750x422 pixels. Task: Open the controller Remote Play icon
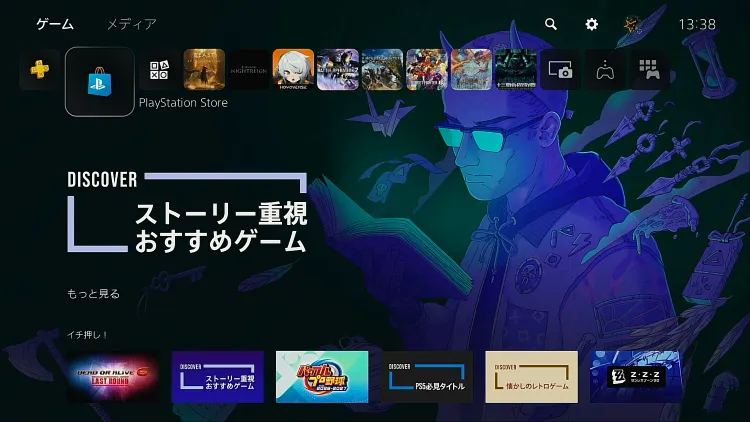[x=605, y=69]
